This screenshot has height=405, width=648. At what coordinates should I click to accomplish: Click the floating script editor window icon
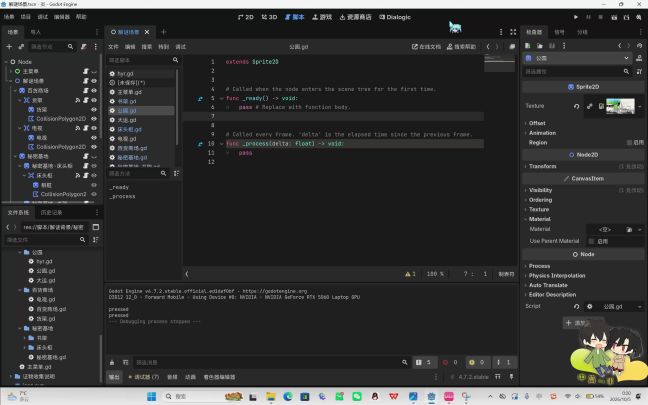tap(512, 47)
